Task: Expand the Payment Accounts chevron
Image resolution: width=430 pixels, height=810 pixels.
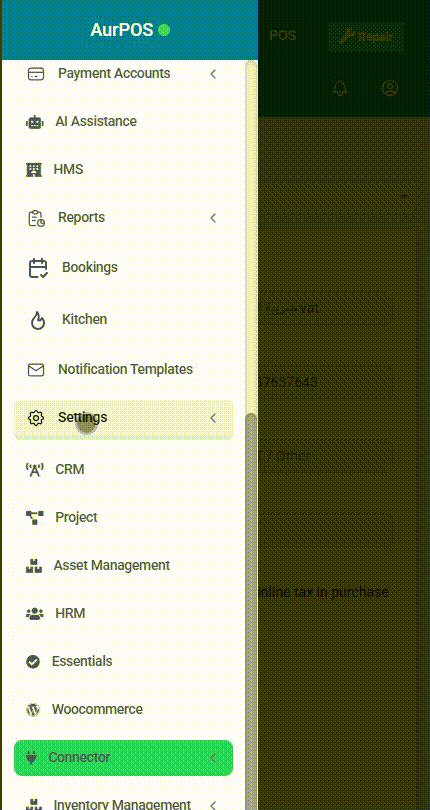Action: point(213,74)
